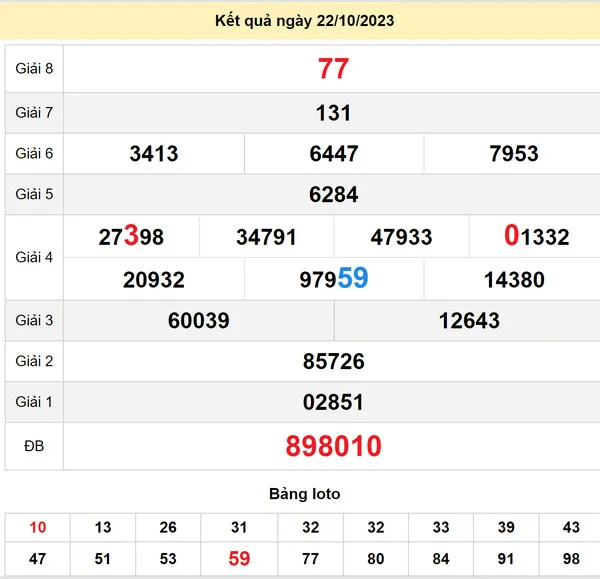The image size is (600, 579).
Task: Click the Bảng loto heading
Action: coord(304,494)
